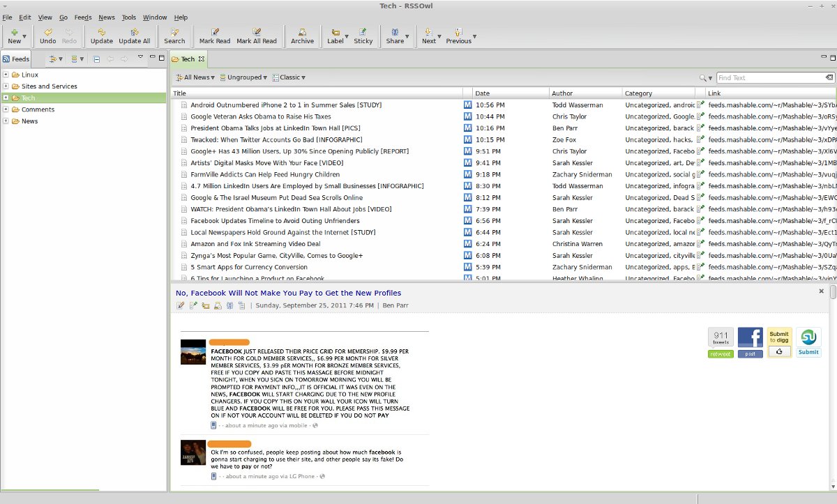Sort by the Category column header
Screen dimensions: 837x504
pyautogui.click(x=659, y=93)
